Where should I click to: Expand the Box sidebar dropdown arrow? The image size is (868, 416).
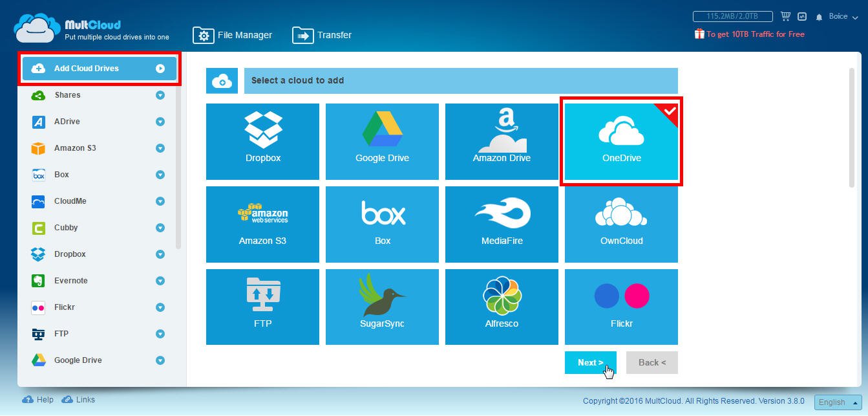click(x=160, y=175)
